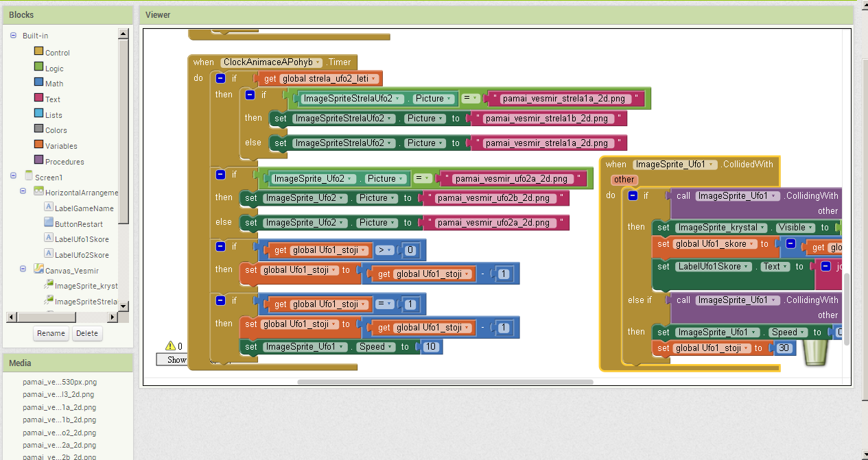
Task: Open the Math blocks drawer
Action: pos(49,84)
